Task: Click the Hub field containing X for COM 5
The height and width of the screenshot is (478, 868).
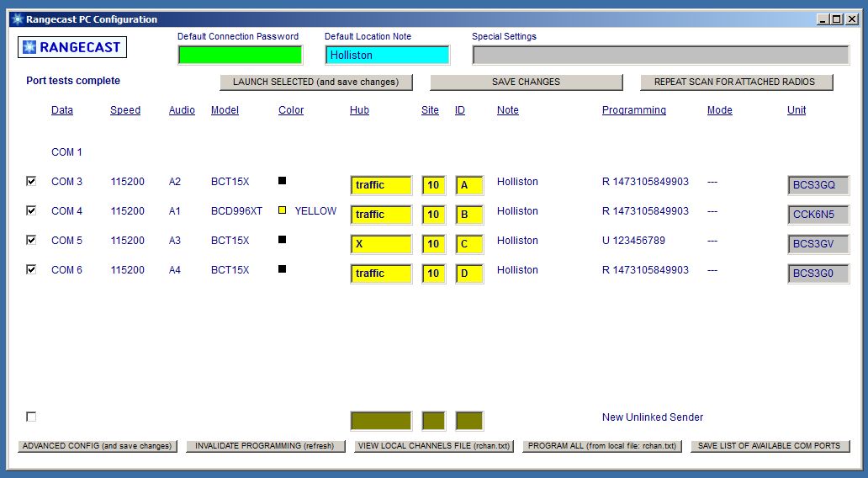Action: point(381,244)
